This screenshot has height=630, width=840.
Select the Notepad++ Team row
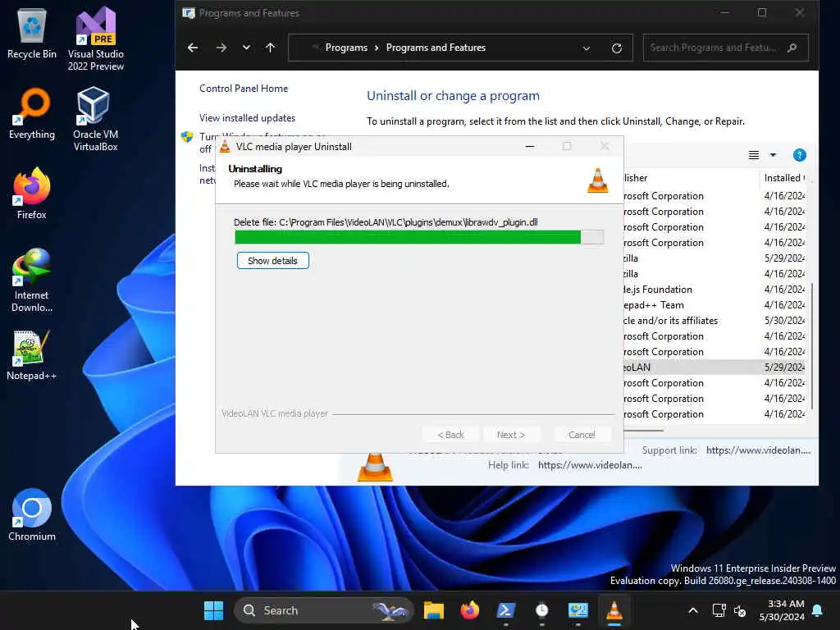[714, 305]
